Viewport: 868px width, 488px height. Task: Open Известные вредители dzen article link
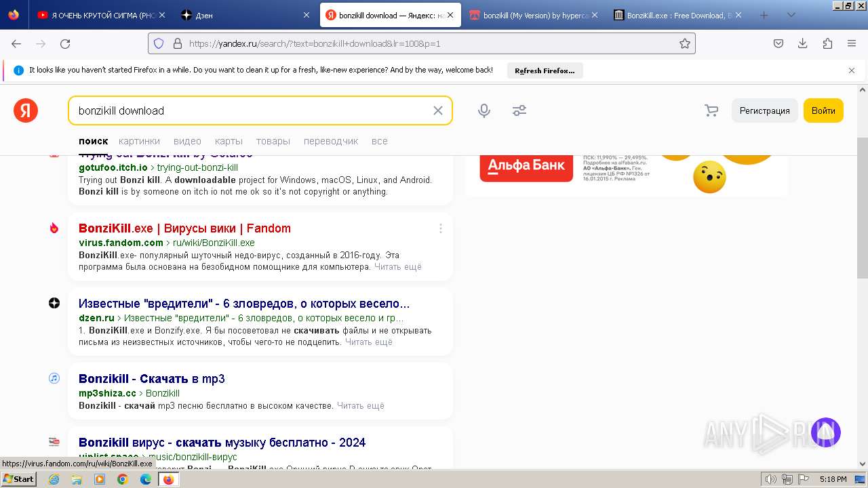pos(244,304)
